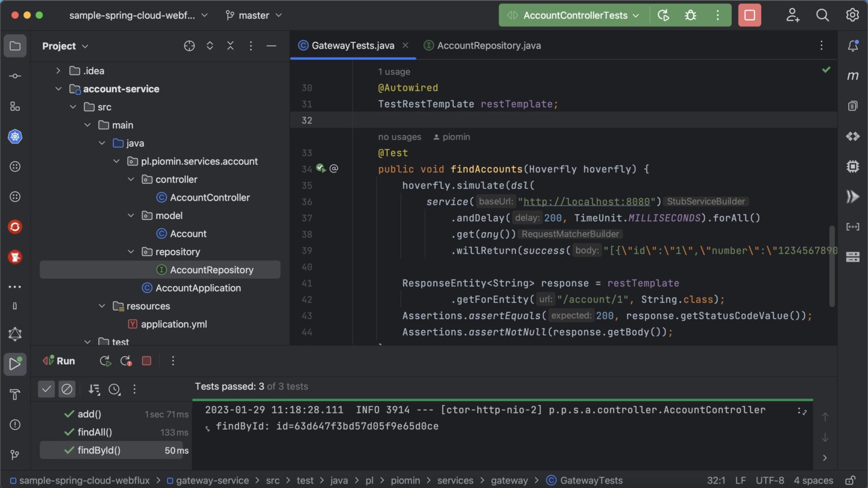The height and width of the screenshot is (488, 868).
Task: Open the AccountControllerTests run configuration dropdown
Action: coord(574,15)
